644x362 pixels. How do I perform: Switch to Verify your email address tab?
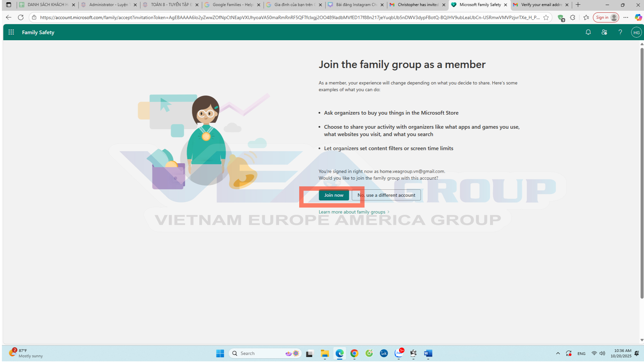[x=541, y=5]
